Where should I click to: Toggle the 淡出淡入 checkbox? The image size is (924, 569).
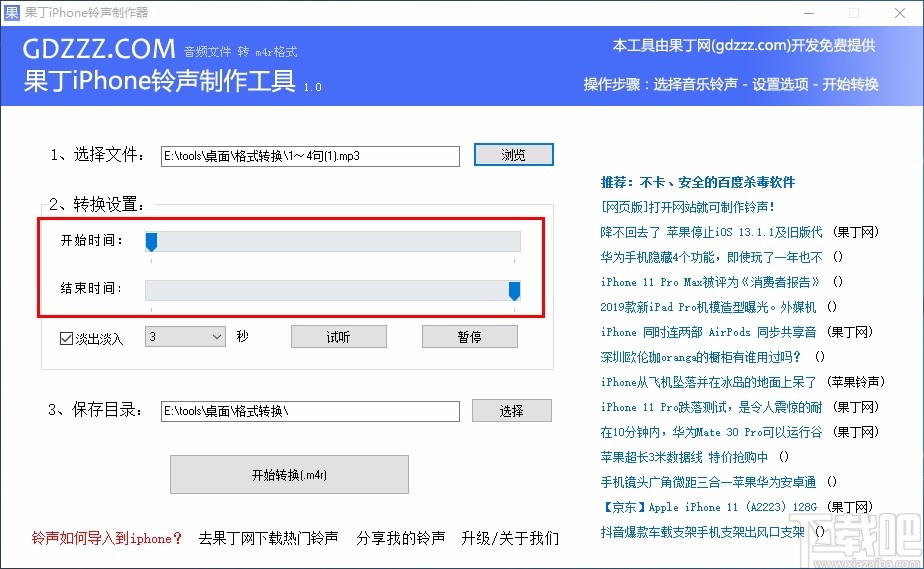66,338
